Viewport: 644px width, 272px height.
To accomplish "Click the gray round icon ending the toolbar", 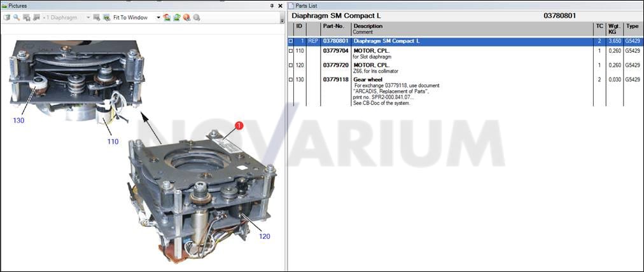I will 197,18.
